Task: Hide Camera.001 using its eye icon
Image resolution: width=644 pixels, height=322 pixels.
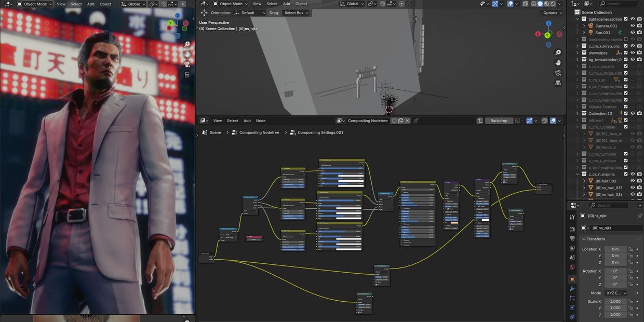Action: pyautogui.click(x=633, y=25)
